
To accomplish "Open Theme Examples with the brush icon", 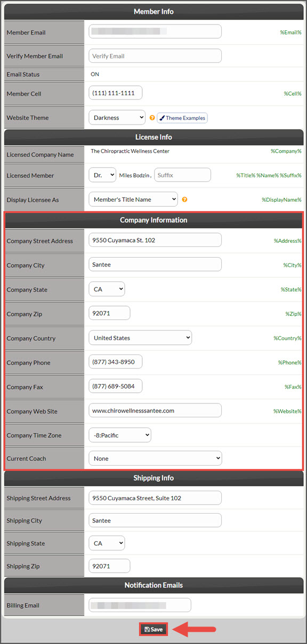I will click(182, 118).
